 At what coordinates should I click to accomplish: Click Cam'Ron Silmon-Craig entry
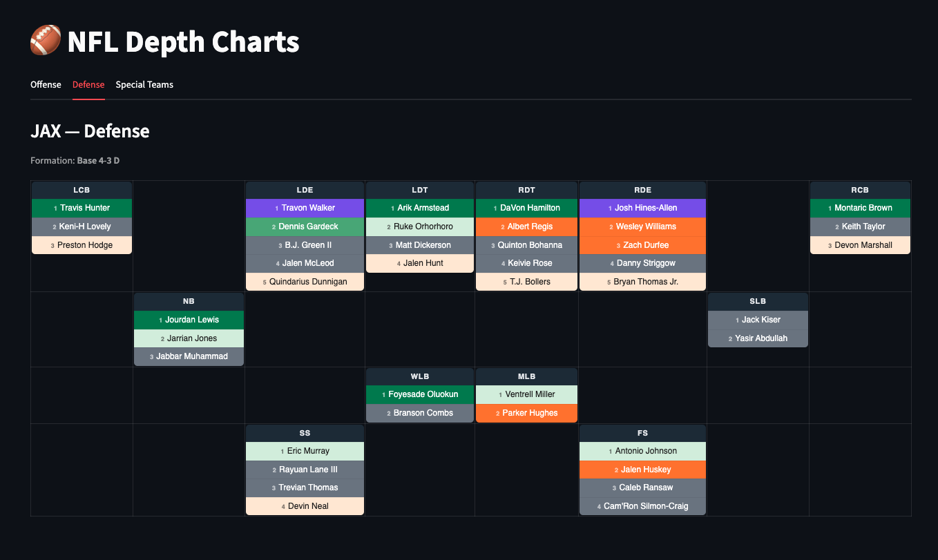point(642,506)
